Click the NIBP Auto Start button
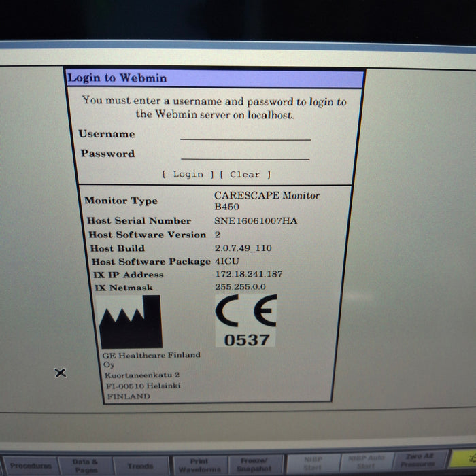This screenshot has width=476, height=476. coord(367,462)
